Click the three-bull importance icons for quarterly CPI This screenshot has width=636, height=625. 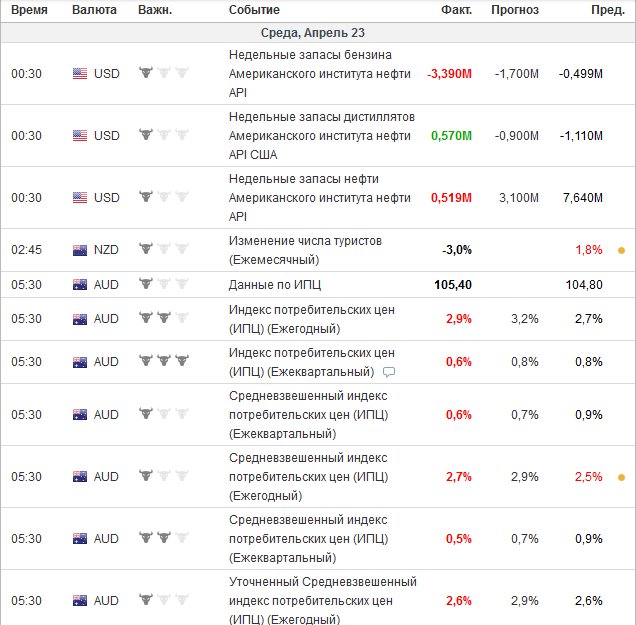163,361
